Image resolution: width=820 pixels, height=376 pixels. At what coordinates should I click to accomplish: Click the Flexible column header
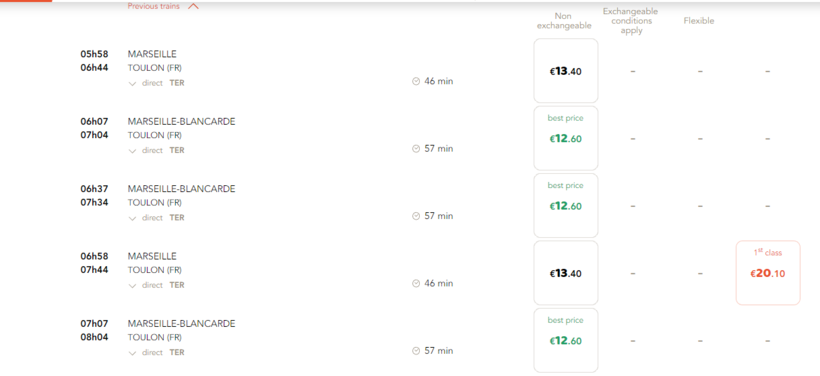(x=699, y=21)
